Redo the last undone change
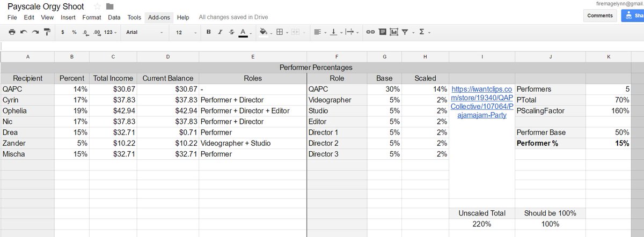Screen dimensions: 644x237 pos(35,32)
